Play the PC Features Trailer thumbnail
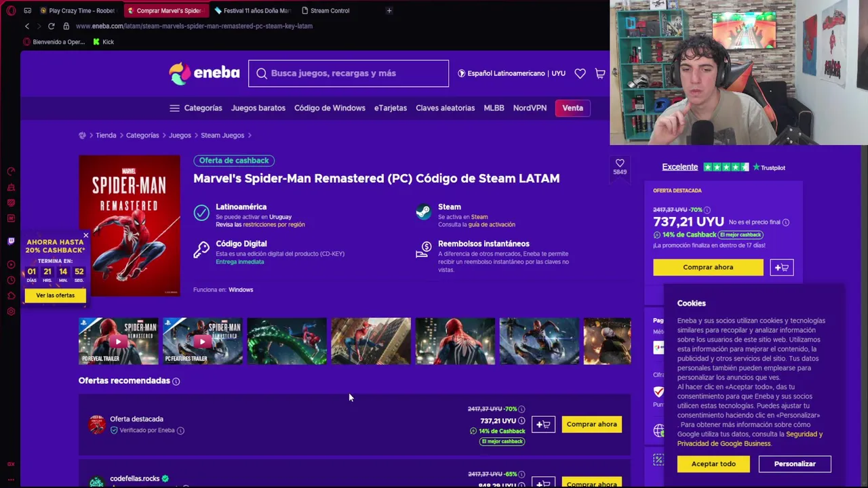The height and width of the screenshot is (488, 868). point(202,341)
